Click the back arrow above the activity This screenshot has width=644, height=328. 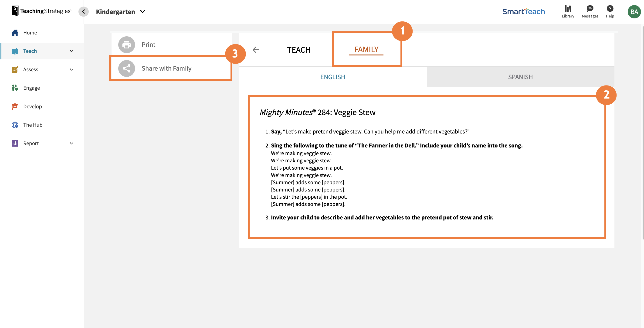point(256,50)
